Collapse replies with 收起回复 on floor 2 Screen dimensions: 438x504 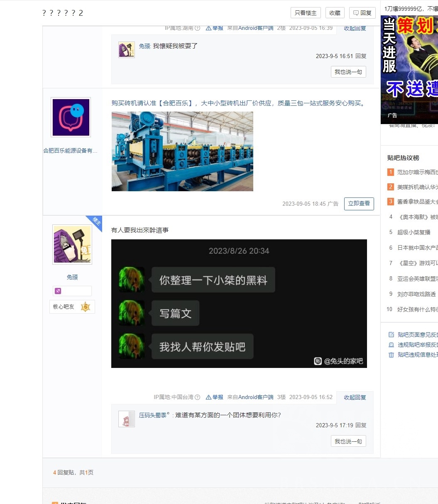click(x=355, y=28)
